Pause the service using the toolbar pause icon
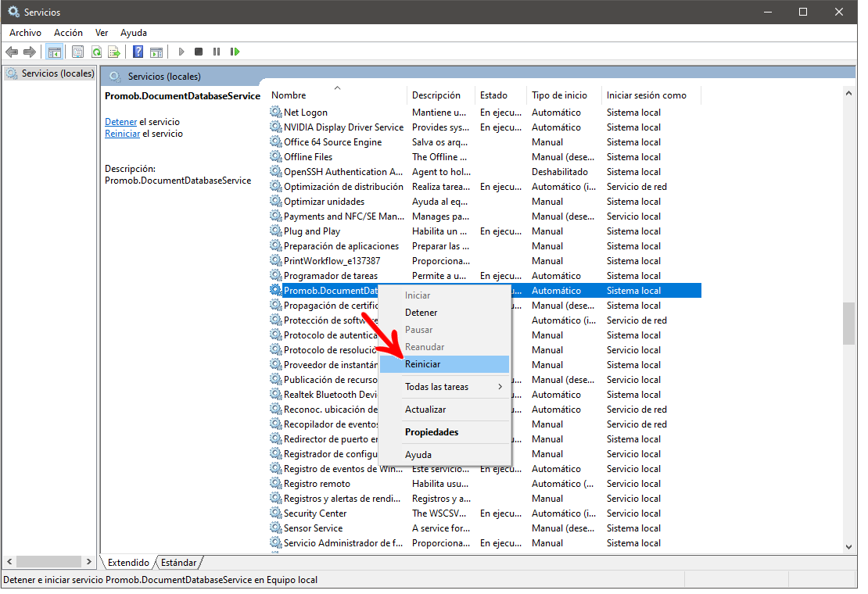The height and width of the screenshot is (594, 868). (217, 52)
